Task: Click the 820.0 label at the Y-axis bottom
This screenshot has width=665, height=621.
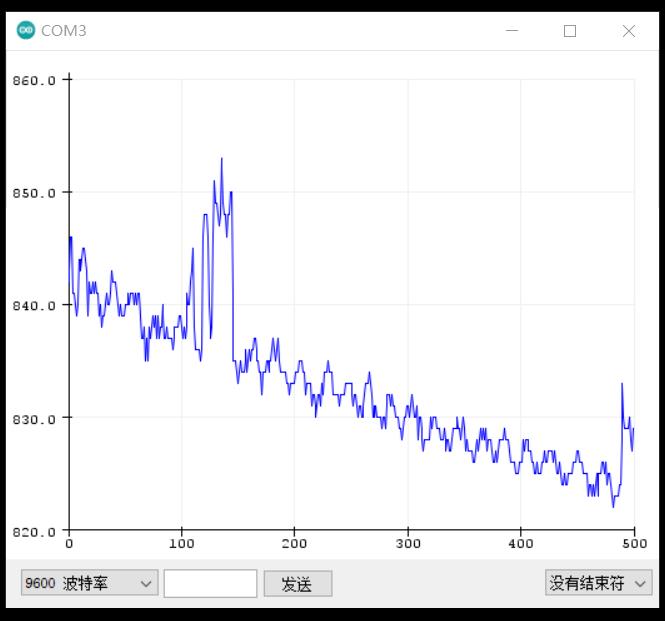Action: coord(34,531)
